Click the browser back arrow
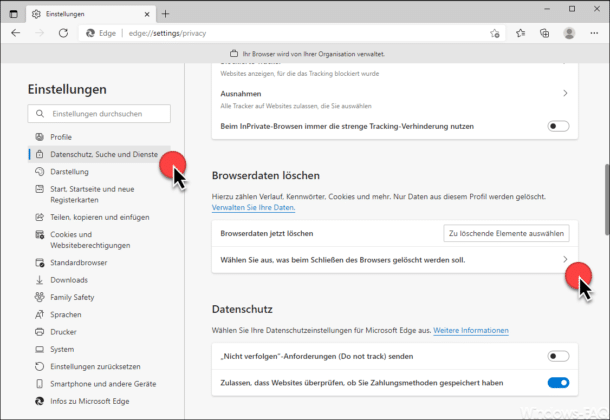Screen dimensions: 610x420 pyautogui.click(x=17, y=33)
